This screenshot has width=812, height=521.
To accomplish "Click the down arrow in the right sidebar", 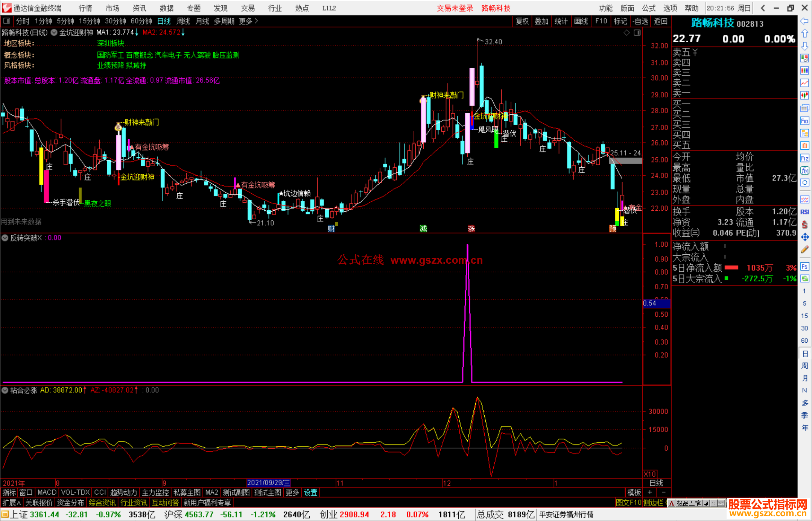I will [804, 46].
